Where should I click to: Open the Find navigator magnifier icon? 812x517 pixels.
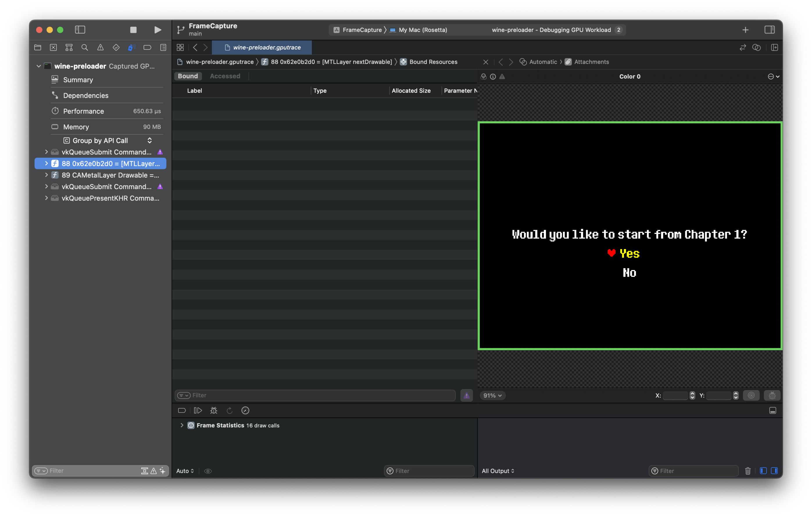point(85,48)
